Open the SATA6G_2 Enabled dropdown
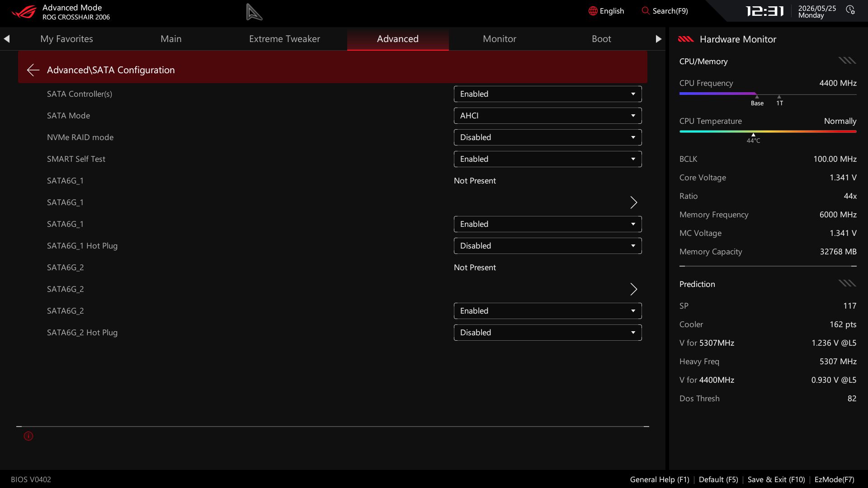 pos(547,311)
